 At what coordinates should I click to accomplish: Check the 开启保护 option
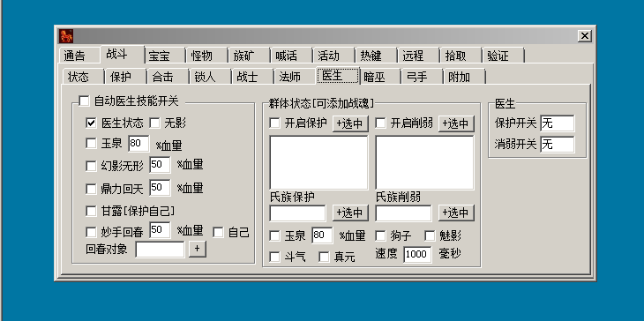(x=274, y=123)
